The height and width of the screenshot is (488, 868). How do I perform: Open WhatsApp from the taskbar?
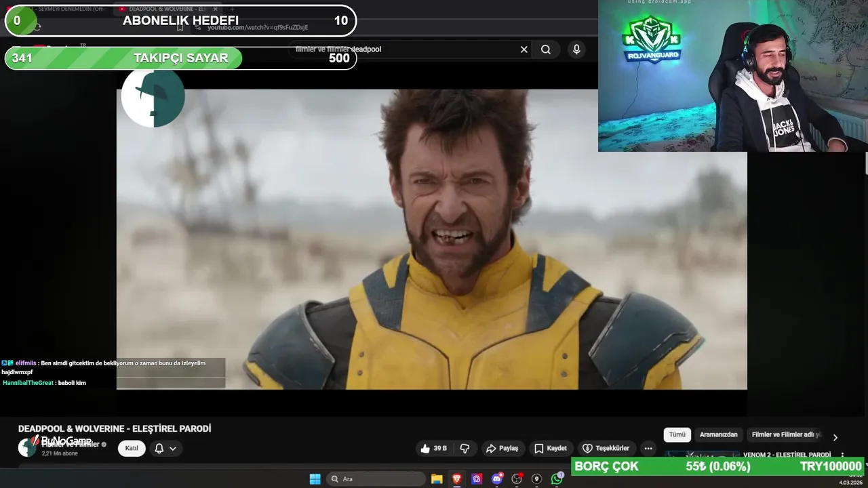[x=557, y=479]
